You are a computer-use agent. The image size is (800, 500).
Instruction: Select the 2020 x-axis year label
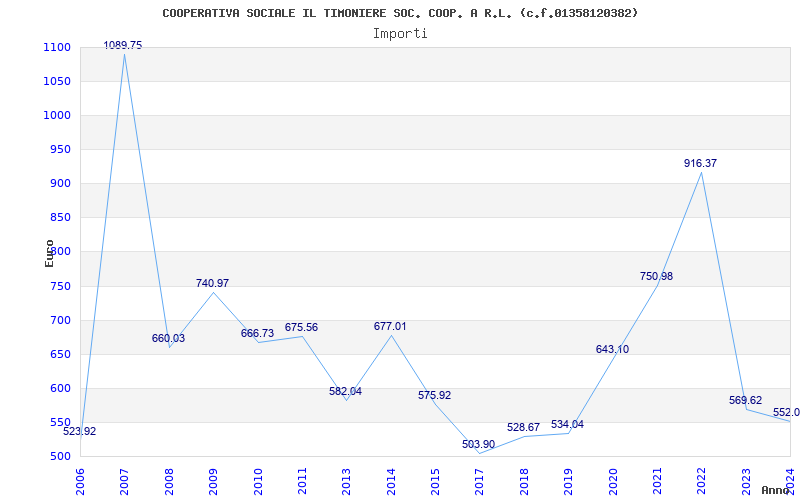[613, 482]
